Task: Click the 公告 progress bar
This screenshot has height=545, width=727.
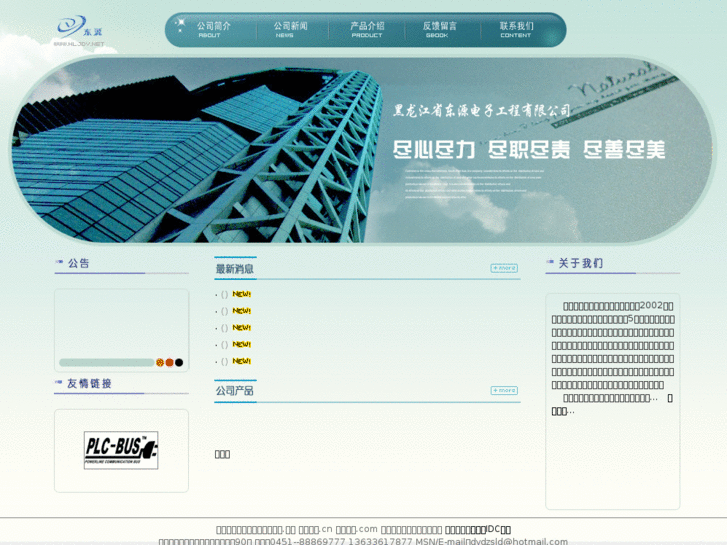Action: [107, 362]
